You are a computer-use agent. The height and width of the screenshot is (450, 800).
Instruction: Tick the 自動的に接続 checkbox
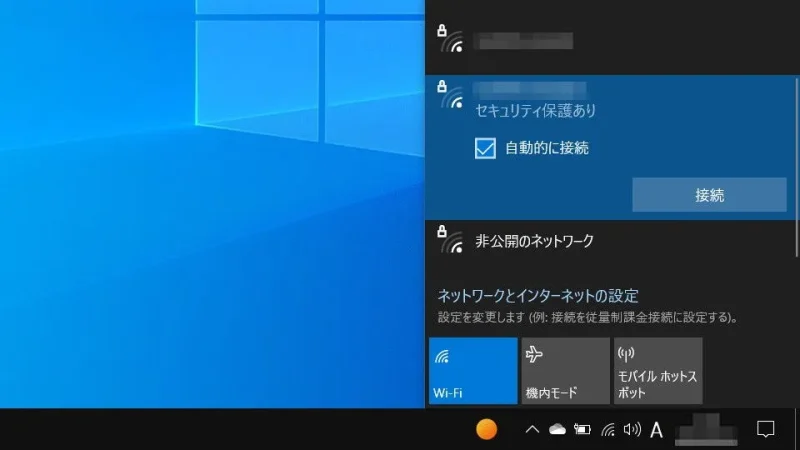point(485,148)
